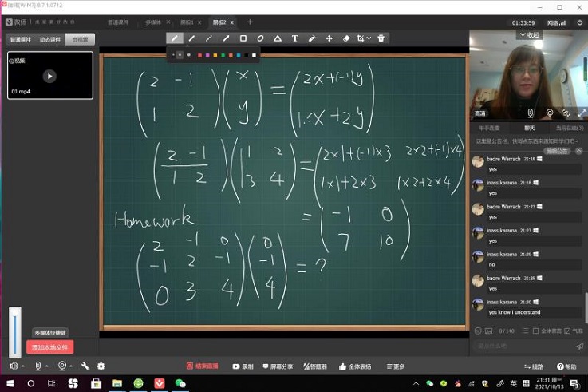
Task: Select the rectangle shape tool
Action: (x=243, y=38)
